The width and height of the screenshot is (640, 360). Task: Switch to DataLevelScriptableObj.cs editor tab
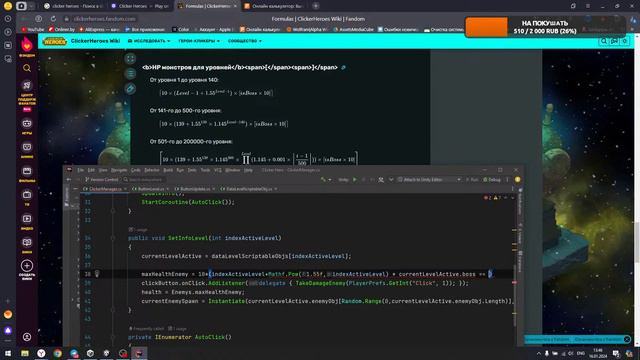(249, 189)
